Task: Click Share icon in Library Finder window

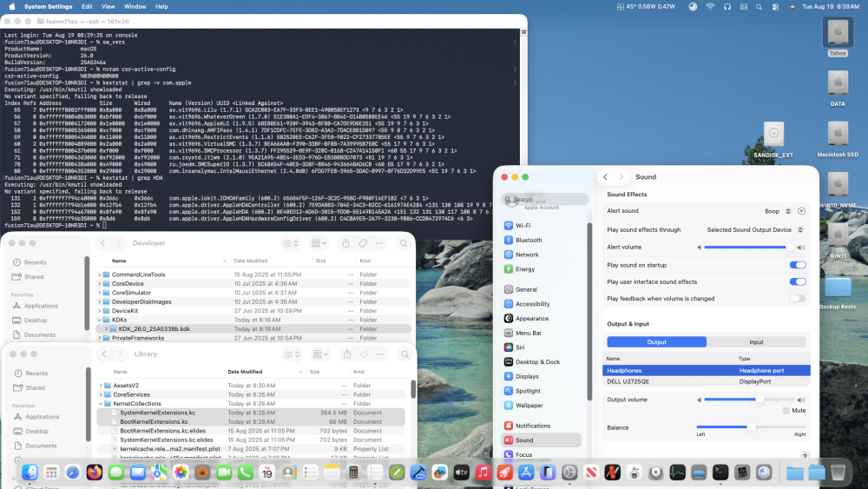Action: coord(347,354)
